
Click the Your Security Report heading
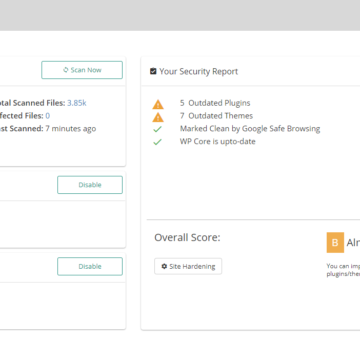(199, 71)
